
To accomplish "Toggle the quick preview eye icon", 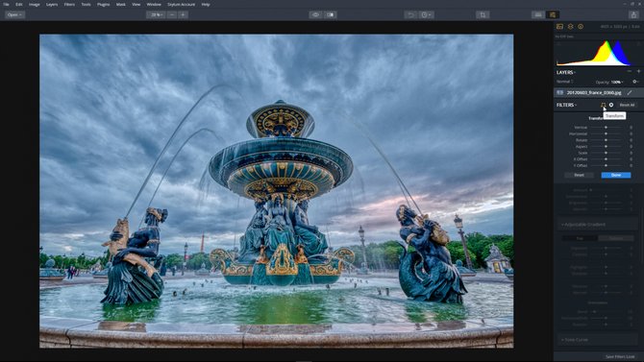I will [315, 14].
